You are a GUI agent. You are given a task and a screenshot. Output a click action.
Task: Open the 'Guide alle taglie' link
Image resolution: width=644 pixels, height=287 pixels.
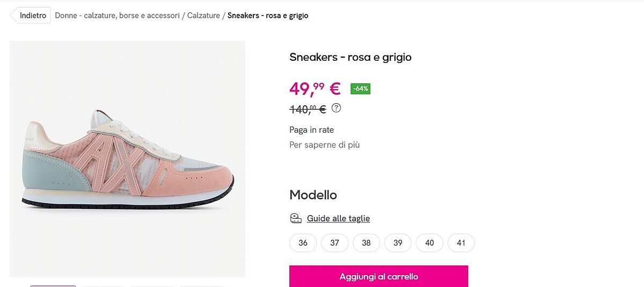pyautogui.click(x=338, y=218)
